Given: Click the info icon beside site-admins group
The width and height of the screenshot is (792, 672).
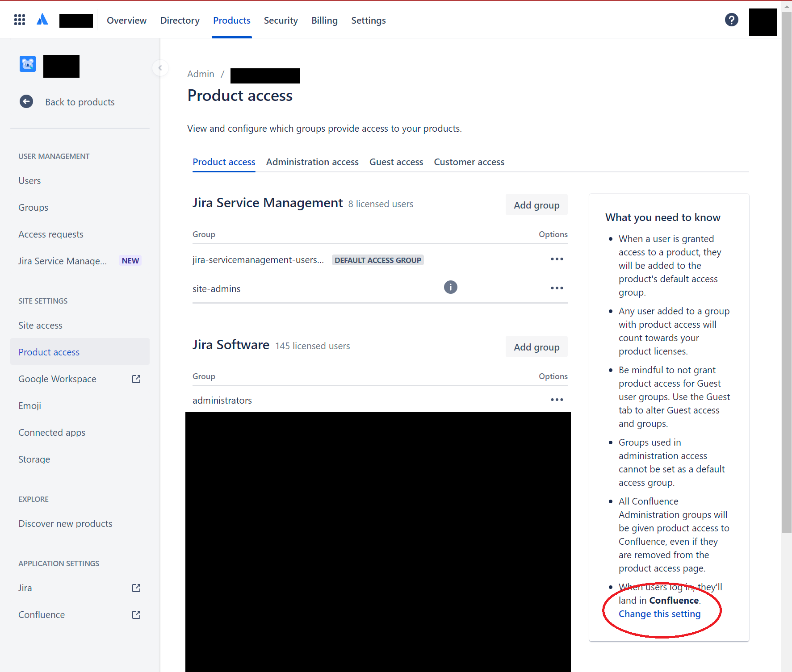Looking at the screenshot, I should tap(450, 287).
